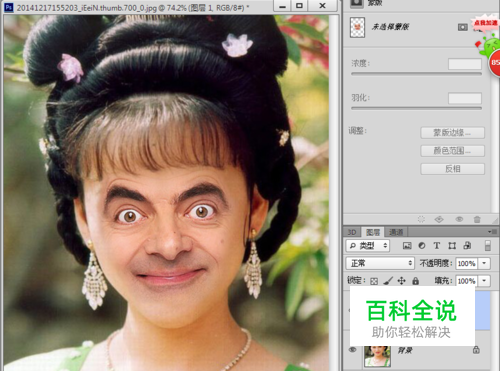Switch to the Channels (通道) tab
This screenshot has height=371, width=500.
(396, 232)
